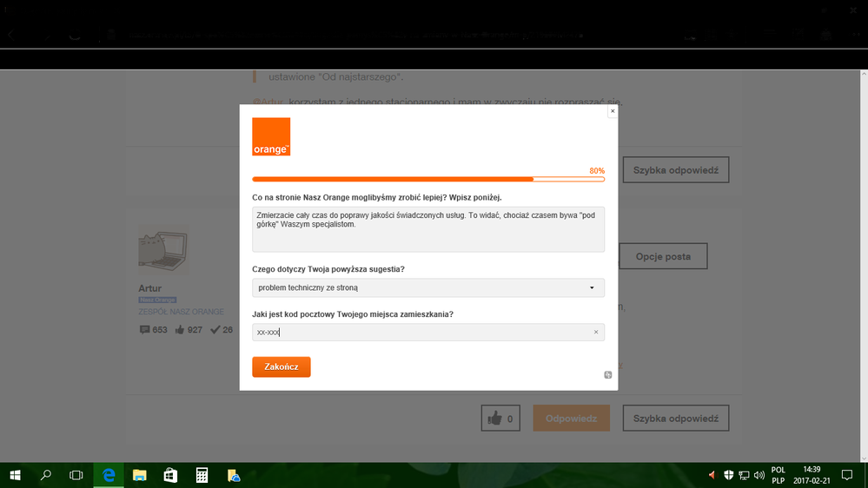Click the Edge browser taskbar icon

coord(109,475)
